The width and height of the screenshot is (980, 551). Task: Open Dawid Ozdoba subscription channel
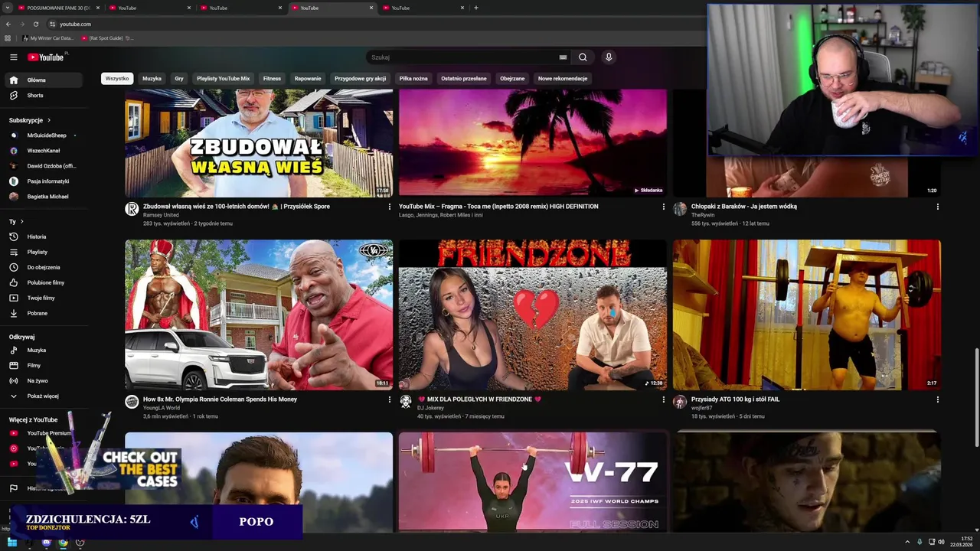(x=46, y=166)
